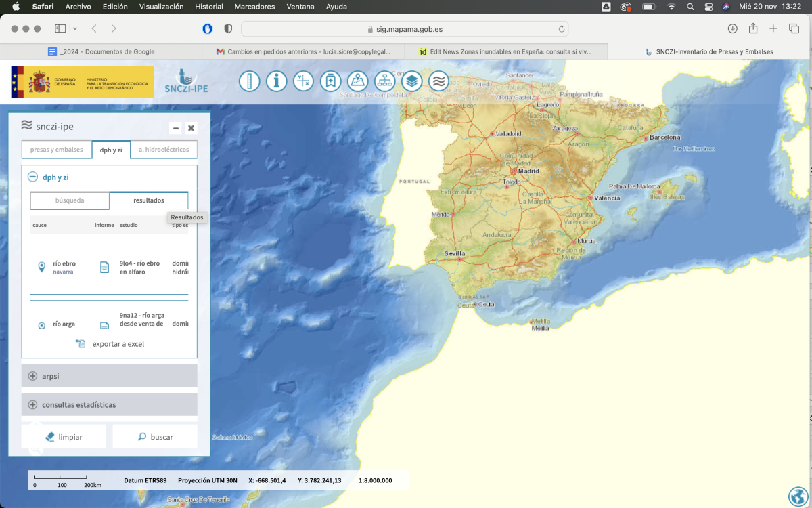This screenshot has height=508, width=812.
Task: Click the basemap globe icon
Action: pyautogui.click(x=798, y=496)
